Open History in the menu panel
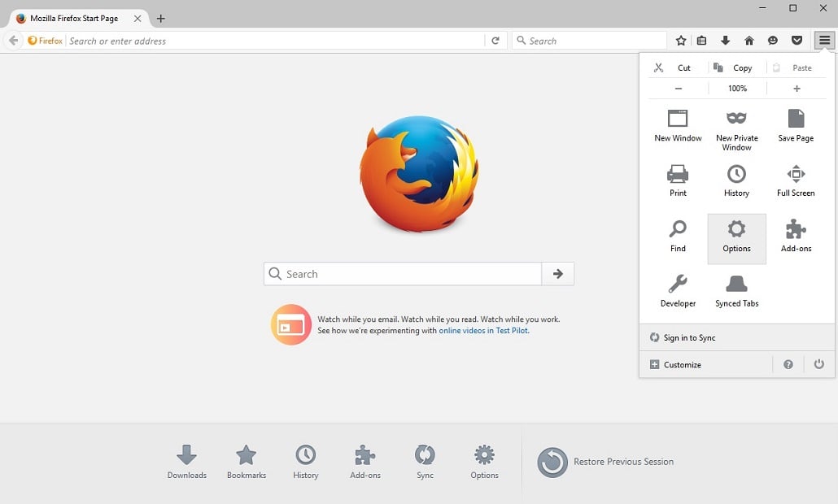Image resolution: width=838 pixels, height=504 pixels. pos(737,181)
